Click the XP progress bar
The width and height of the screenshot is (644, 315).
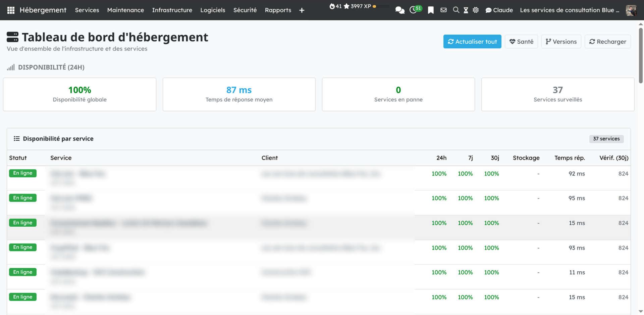point(383,6)
